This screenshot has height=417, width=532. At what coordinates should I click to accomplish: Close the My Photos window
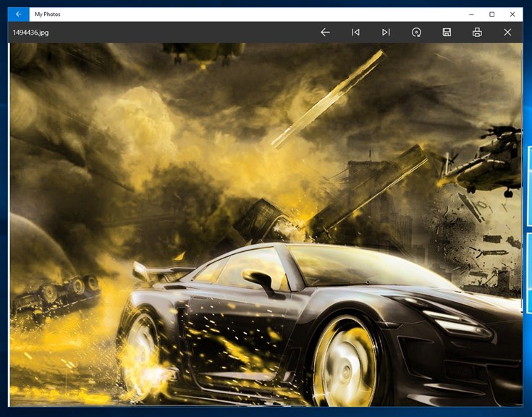pos(512,14)
